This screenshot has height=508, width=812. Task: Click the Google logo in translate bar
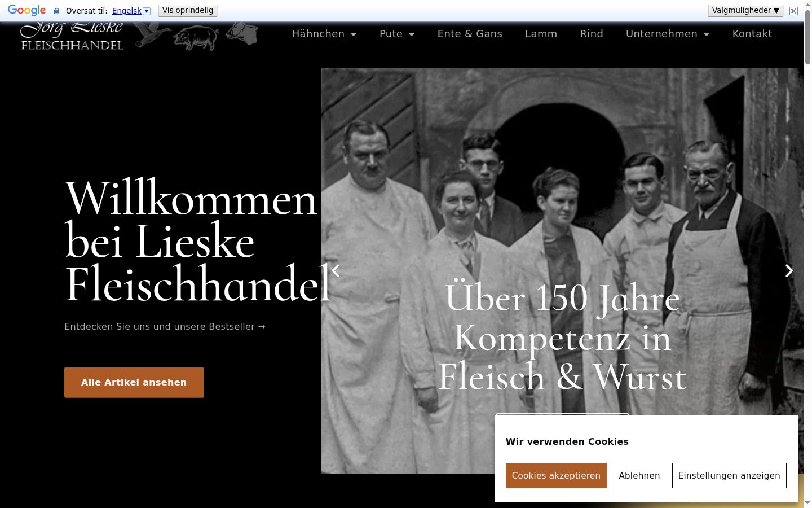[27, 10]
